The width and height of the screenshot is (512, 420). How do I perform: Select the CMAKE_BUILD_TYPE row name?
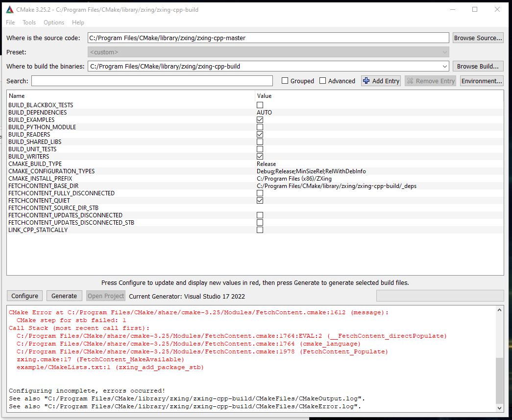35,164
